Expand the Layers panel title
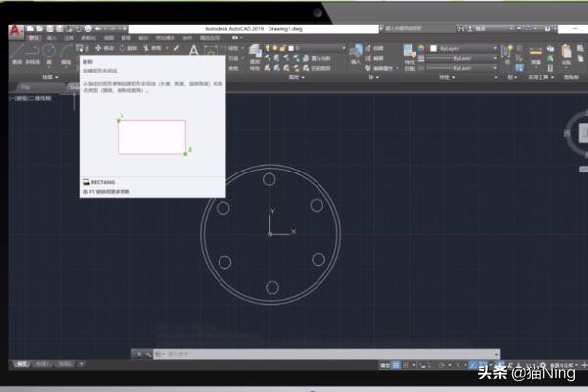This screenshot has width=588, height=392. [296, 77]
